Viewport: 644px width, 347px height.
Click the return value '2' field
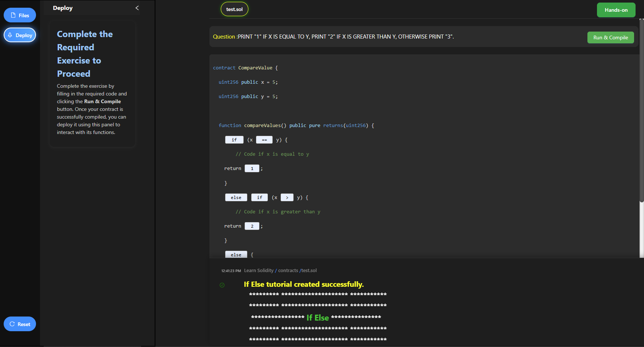click(x=252, y=226)
